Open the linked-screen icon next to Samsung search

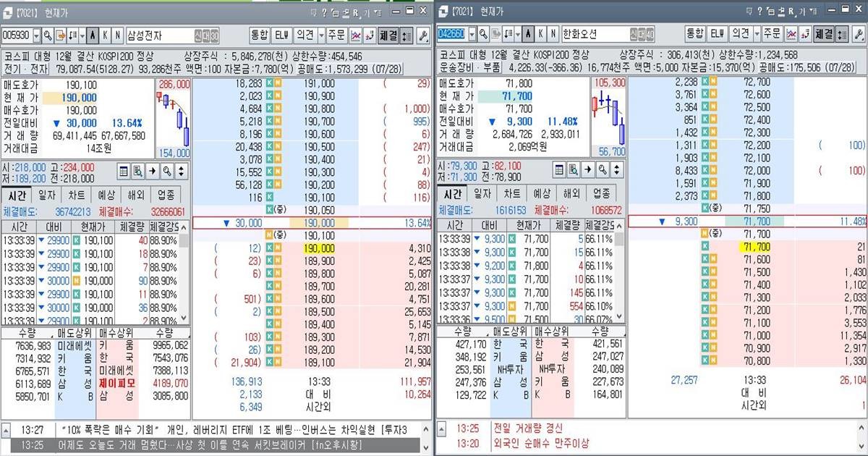[60, 35]
